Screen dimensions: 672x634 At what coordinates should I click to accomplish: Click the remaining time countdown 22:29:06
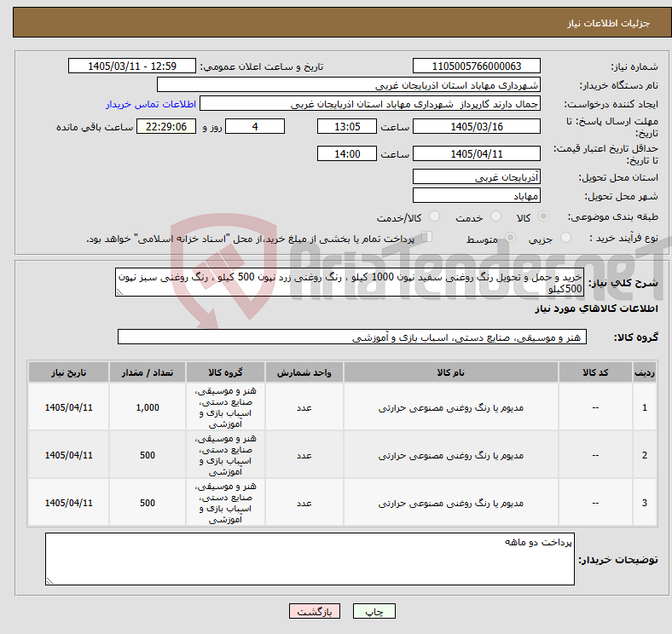point(166,126)
